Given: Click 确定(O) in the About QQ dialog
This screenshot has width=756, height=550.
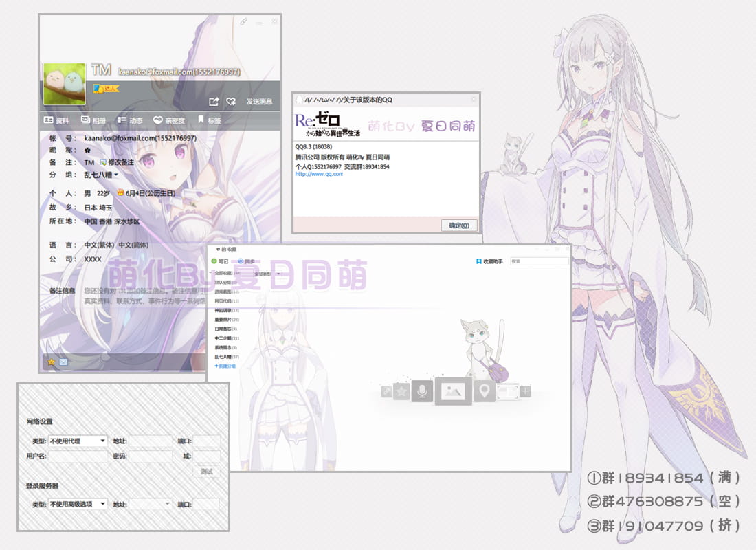Looking at the screenshot, I should (459, 225).
